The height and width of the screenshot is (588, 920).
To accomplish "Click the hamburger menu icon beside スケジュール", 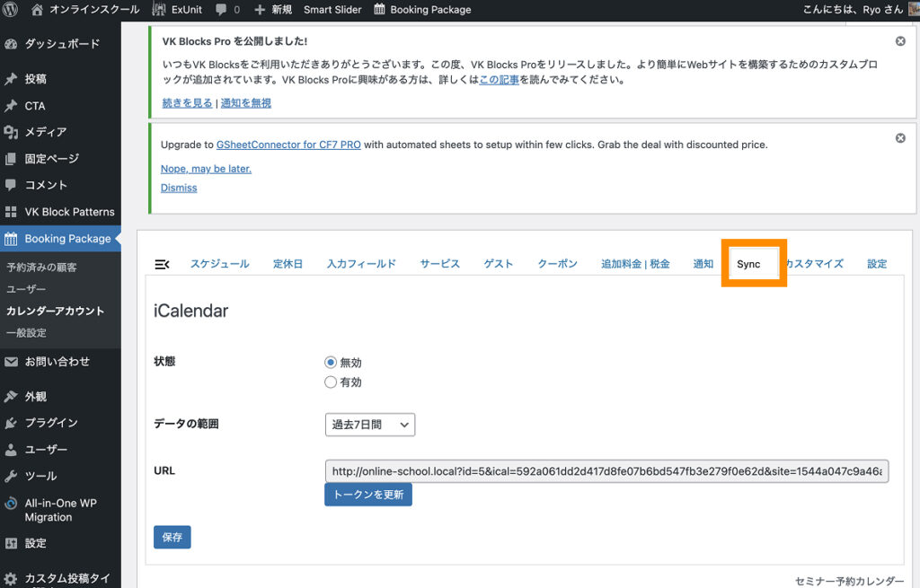I will [163, 264].
